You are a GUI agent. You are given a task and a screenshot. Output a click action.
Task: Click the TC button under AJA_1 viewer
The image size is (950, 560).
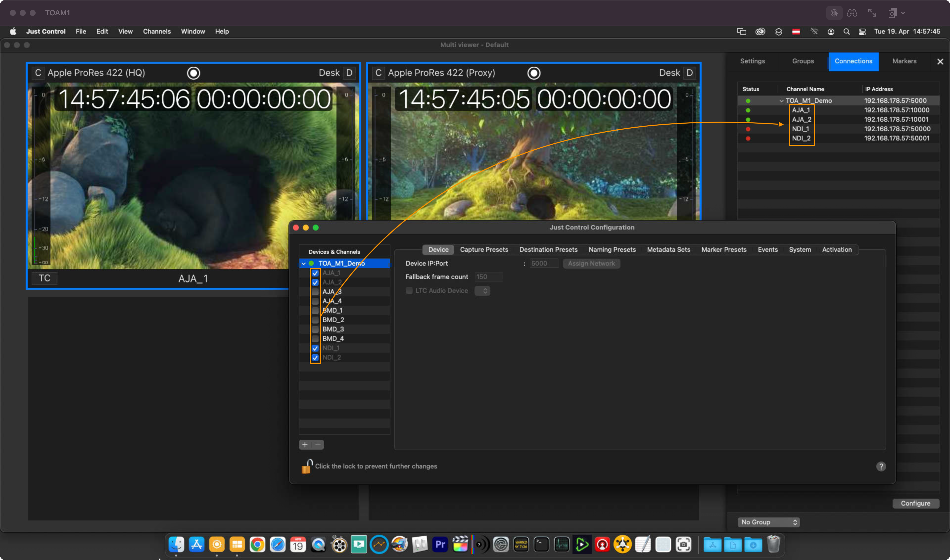[x=44, y=278]
